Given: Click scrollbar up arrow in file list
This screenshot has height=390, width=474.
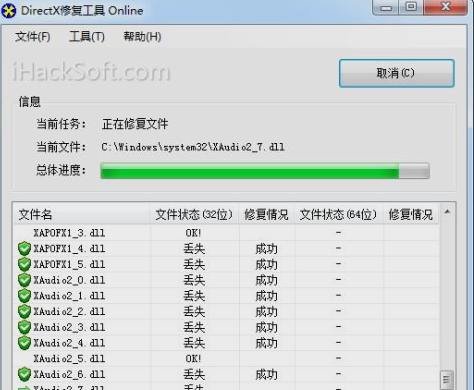Looking at the screenshot, I should pos(447,212).
